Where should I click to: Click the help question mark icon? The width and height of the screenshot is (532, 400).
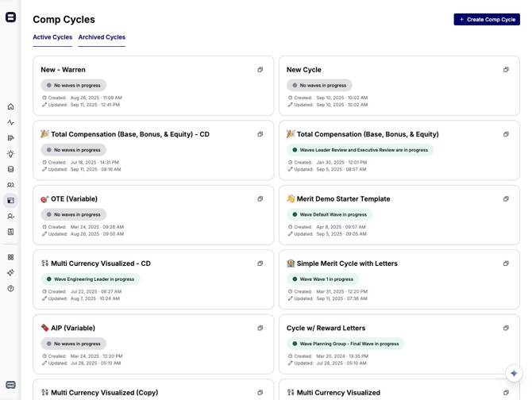coord(10,288)
